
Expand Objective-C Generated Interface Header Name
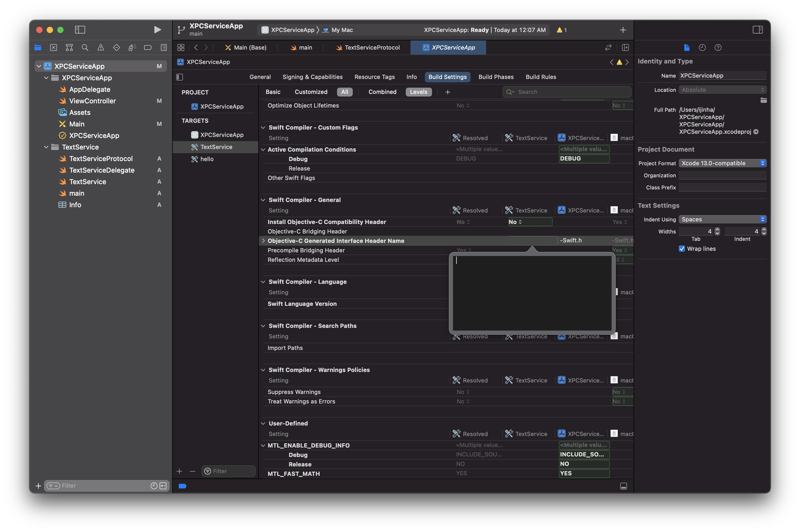263,241
